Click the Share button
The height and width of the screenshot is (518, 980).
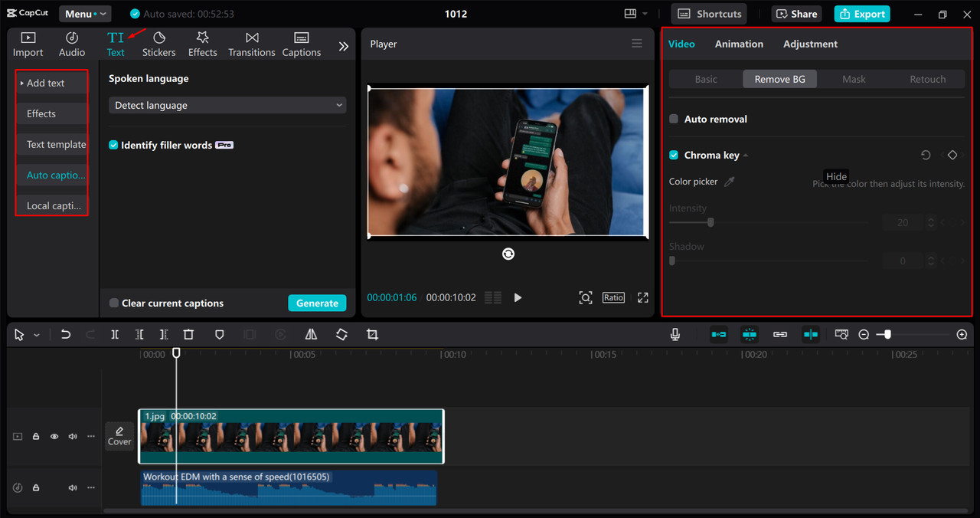click(797, 14)
